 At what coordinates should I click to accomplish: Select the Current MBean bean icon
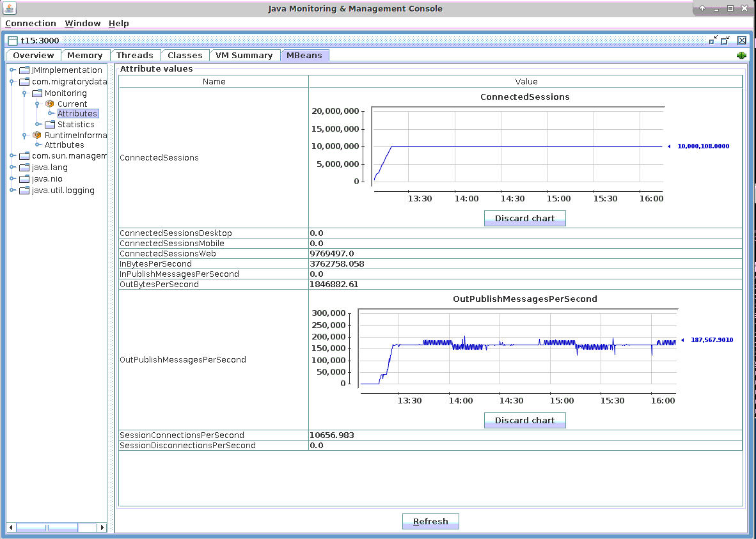click(x=49, y=104)
